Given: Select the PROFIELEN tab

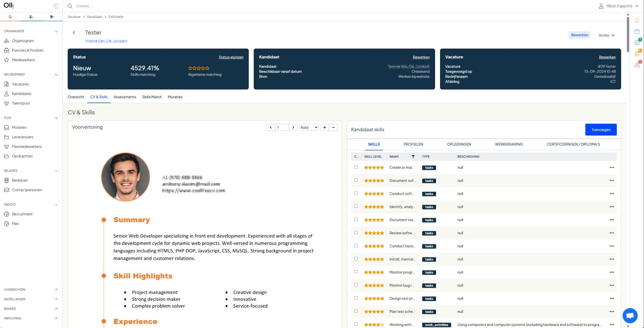Looking at the screenshot, I should click(x=413, y=144).
